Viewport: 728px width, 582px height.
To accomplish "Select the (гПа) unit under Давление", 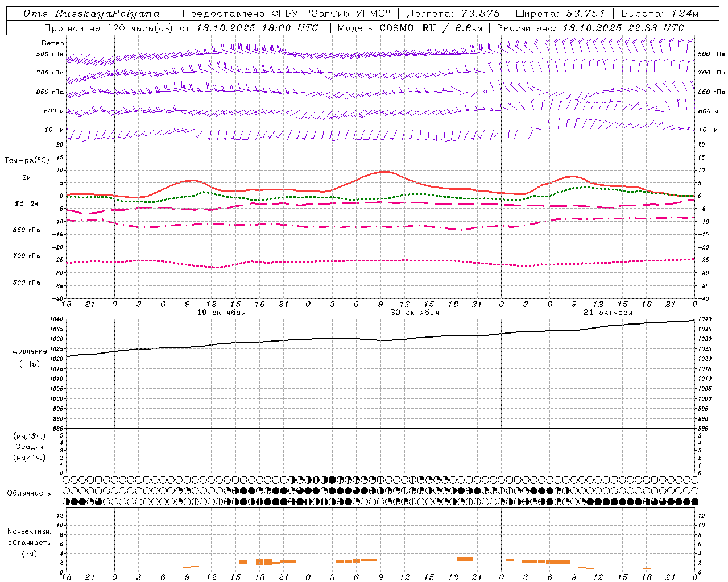I will point(30,364).
